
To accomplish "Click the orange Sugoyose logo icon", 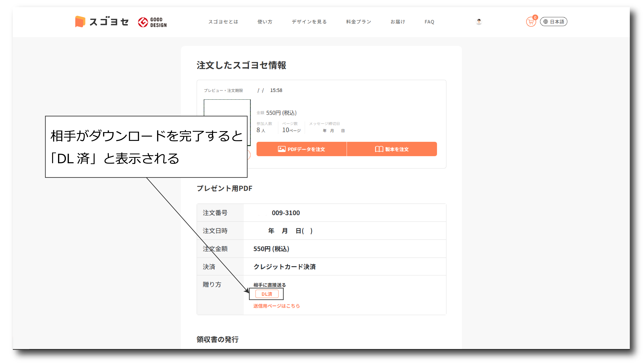I will tap(80, 22).
